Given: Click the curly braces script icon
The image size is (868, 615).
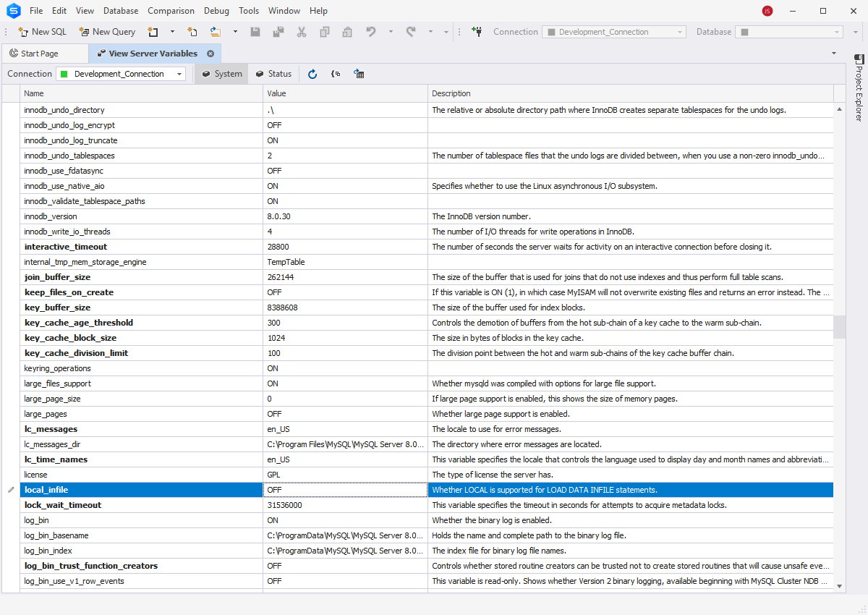Looking at the screenshot, I should [x=336, y=74].
